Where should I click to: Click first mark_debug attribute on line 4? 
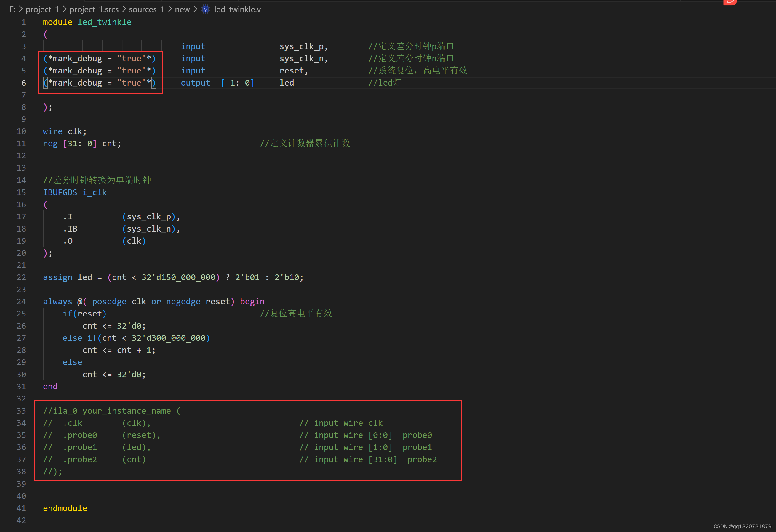[100, 59]
